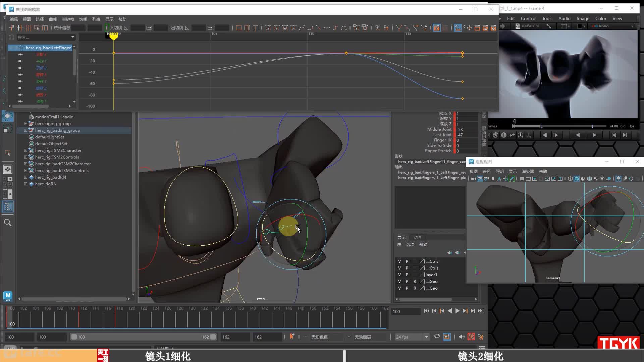Open the Time Editor icon
This screenshot has width=644, height=362.
pos(493,28)
